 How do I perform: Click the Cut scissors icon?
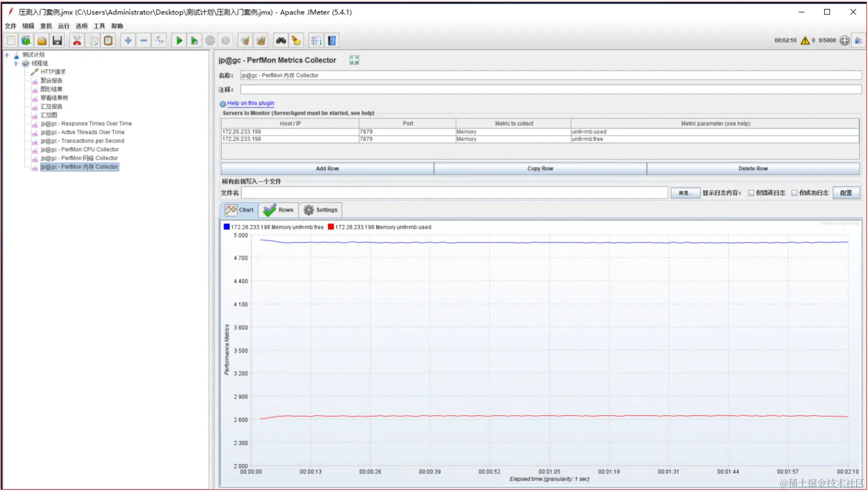point(77,40)
